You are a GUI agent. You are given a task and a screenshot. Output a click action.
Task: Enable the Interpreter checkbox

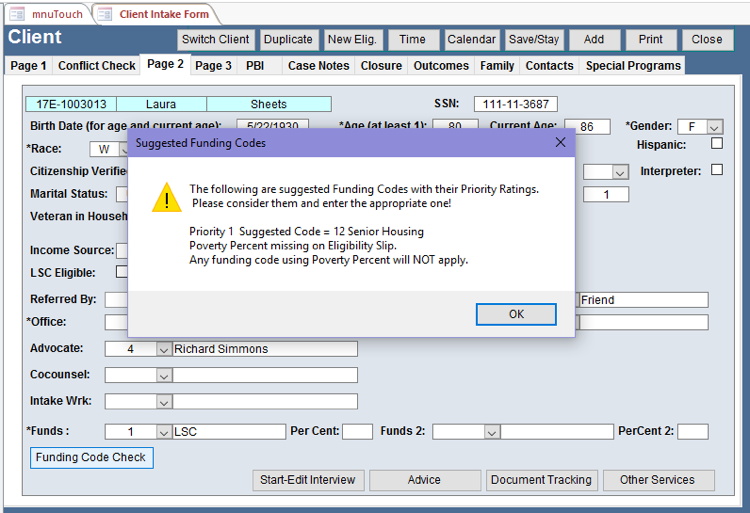716,170
